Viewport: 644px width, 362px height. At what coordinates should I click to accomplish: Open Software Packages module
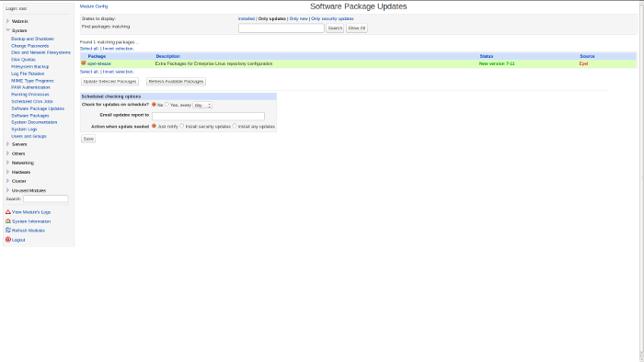[x=30, y=116]
